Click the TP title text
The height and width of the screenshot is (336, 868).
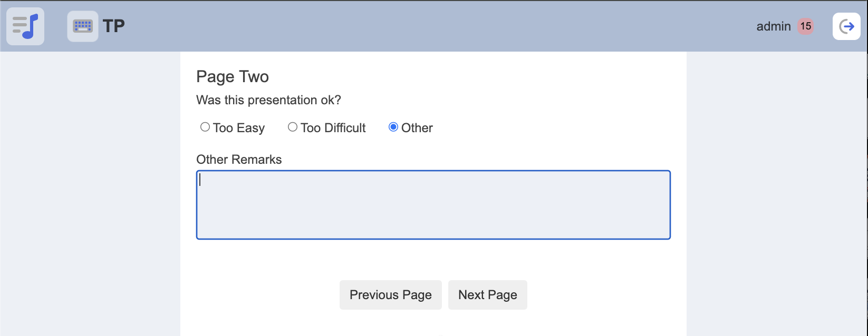[114, 26]
